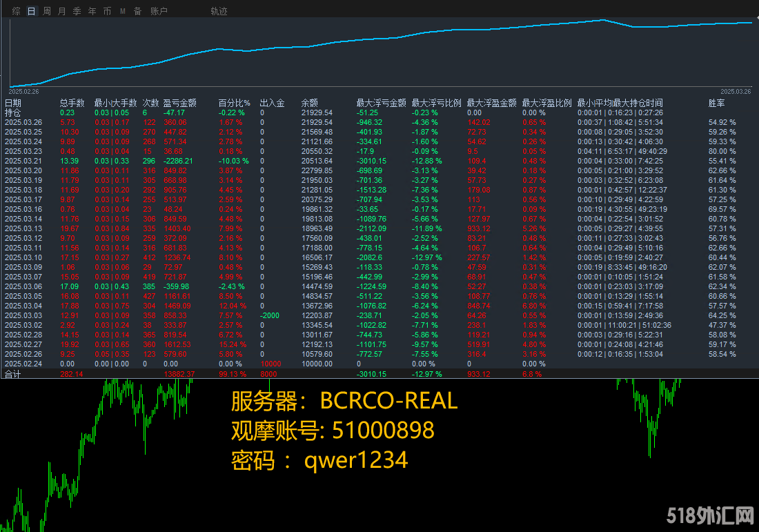Screen dimensions: 759x532
Task: Select the 日 daily tab
Action: tap(32, 11)
